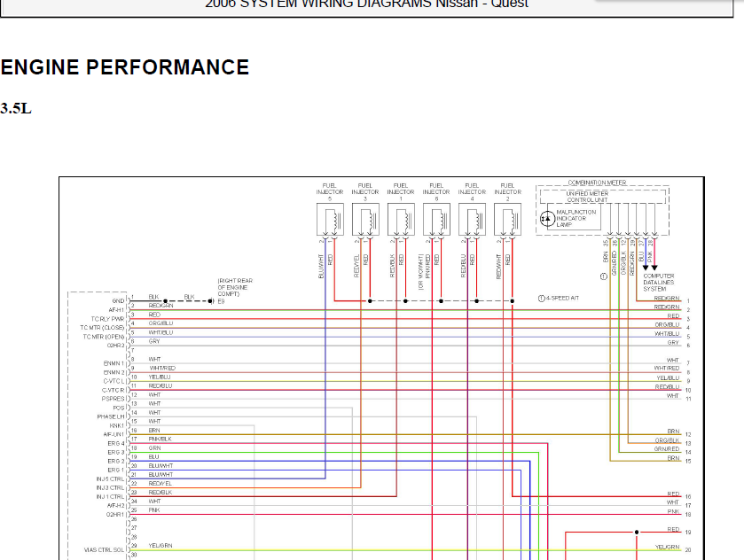Click the TC RLY PWR pin label
Image resolution: width=744 pixels, height=560 pixels.
[107, 319]
